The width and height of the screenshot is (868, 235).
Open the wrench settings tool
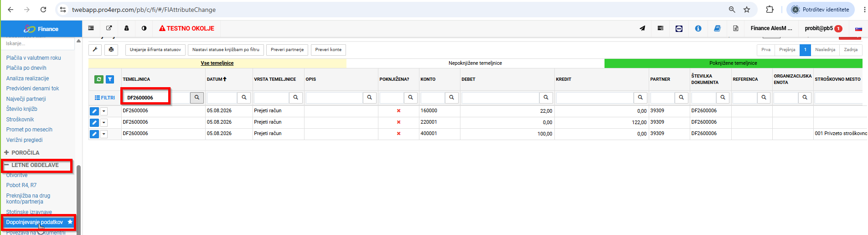click(x=95, y=50)
